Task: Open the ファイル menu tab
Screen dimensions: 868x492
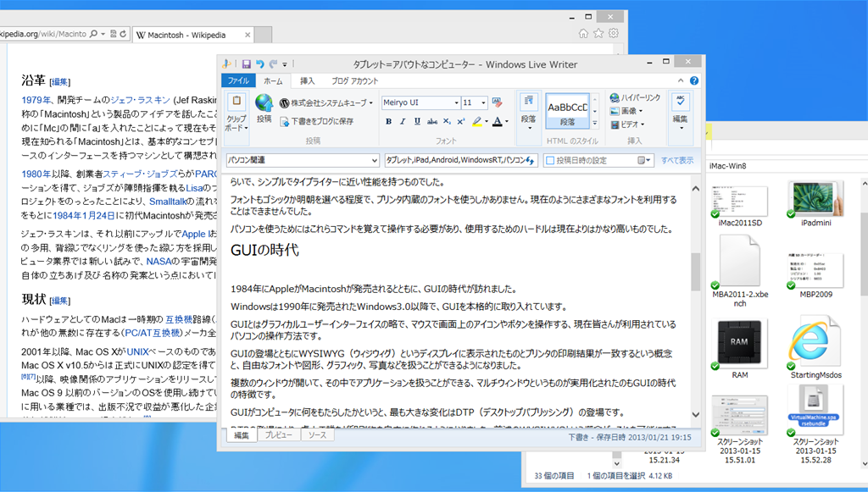Action: [238, 80]
